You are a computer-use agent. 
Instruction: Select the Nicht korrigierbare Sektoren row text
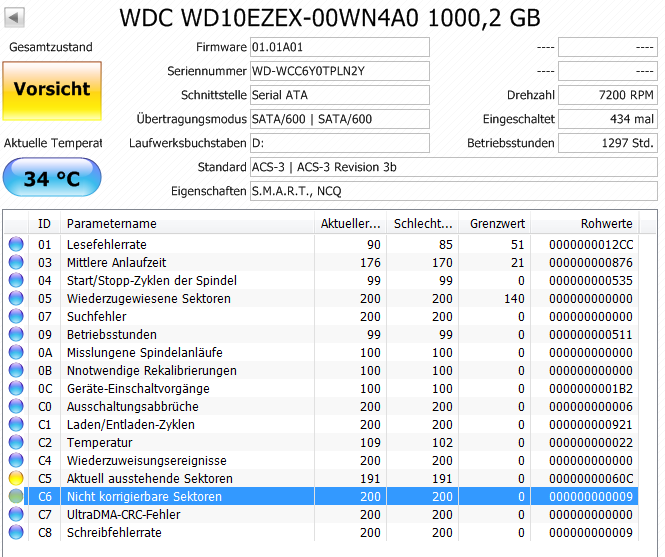pyautogui.click(x=144, y=497)
